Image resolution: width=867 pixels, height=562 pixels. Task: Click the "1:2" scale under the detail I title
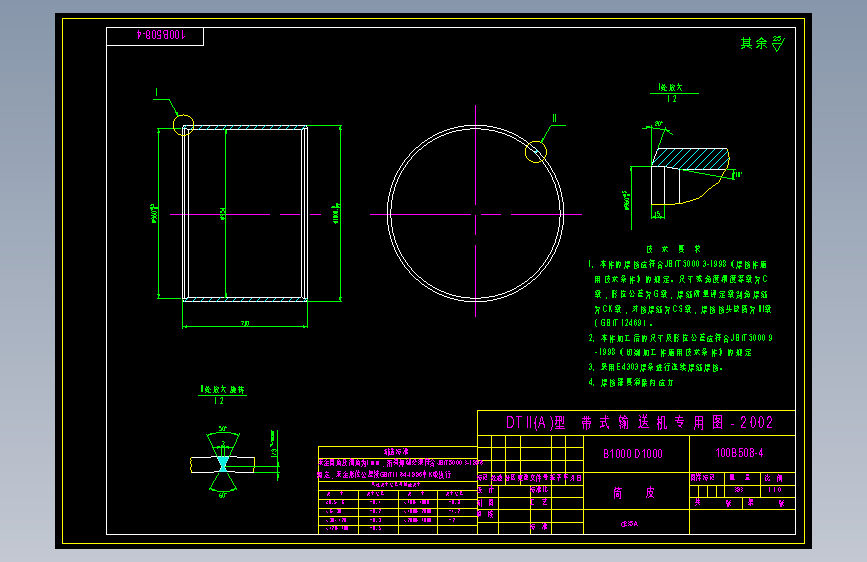[672, 99]
